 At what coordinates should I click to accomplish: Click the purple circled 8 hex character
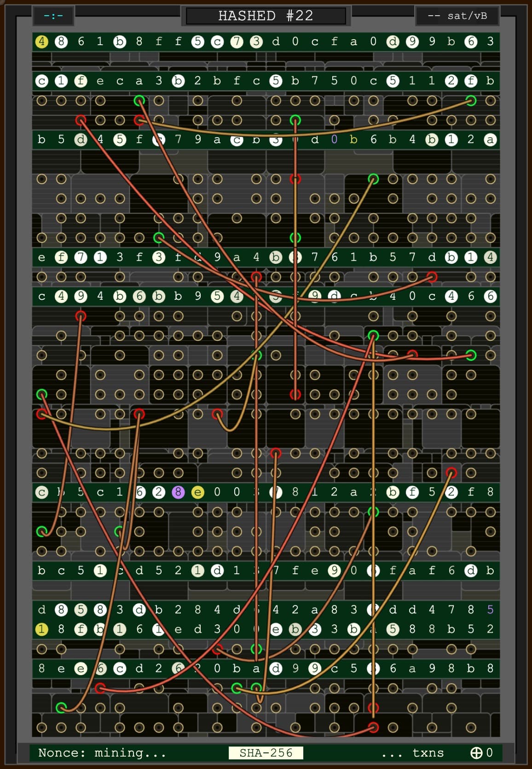point(178,492)
